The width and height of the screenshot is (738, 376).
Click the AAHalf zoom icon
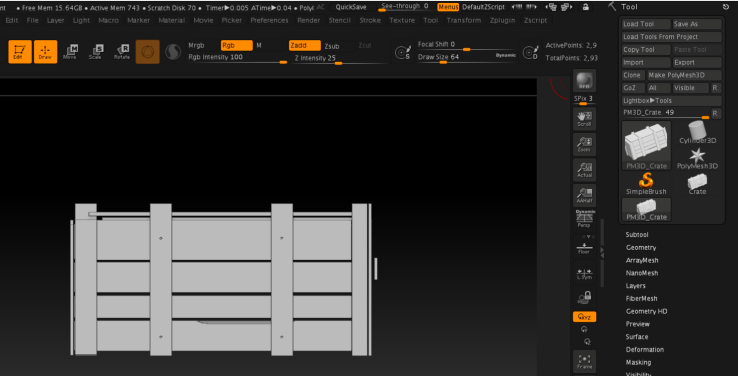click(584, 195)
